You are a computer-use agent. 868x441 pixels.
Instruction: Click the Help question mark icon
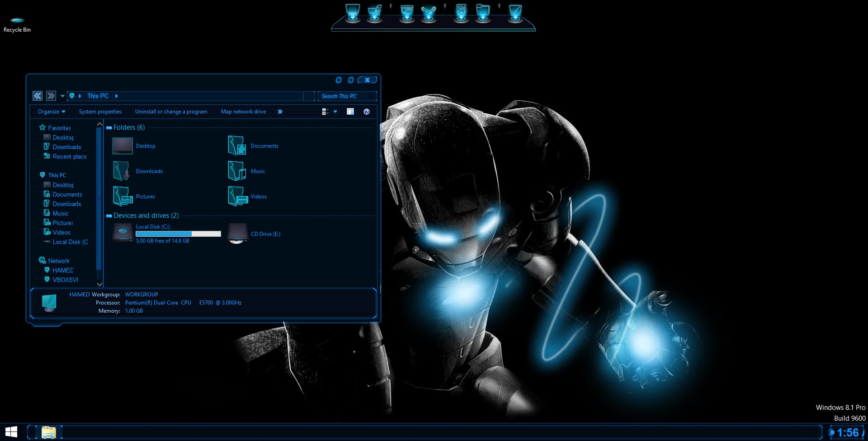(x=367, y=112)
